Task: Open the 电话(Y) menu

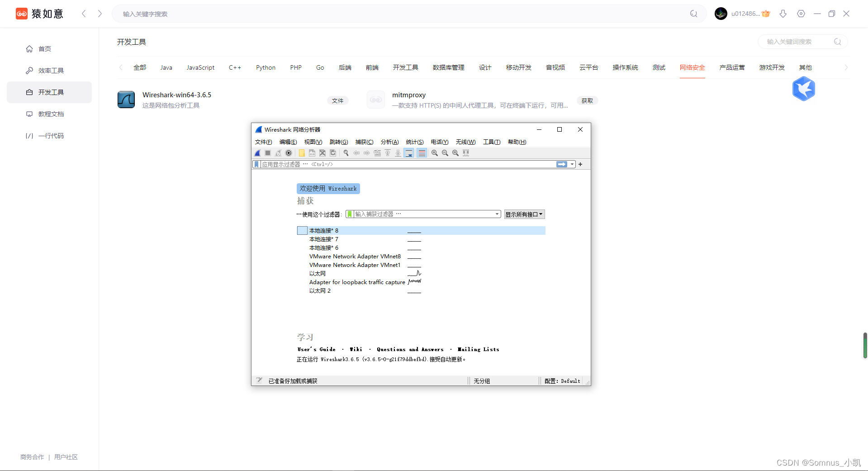Action: (x=440, y=142)
